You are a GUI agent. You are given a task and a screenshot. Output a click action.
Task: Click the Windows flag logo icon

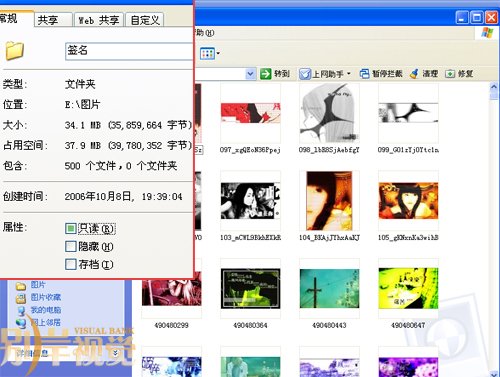click(487, 33)
